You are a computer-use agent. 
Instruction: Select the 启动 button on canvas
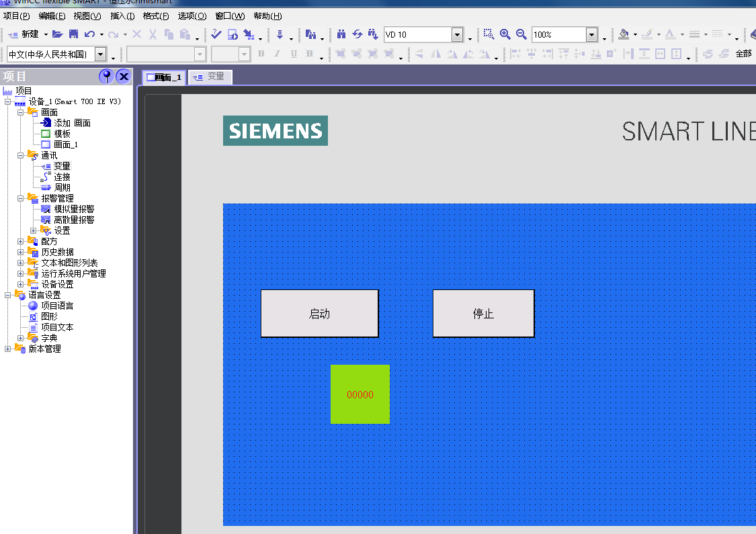coord(319,314)
